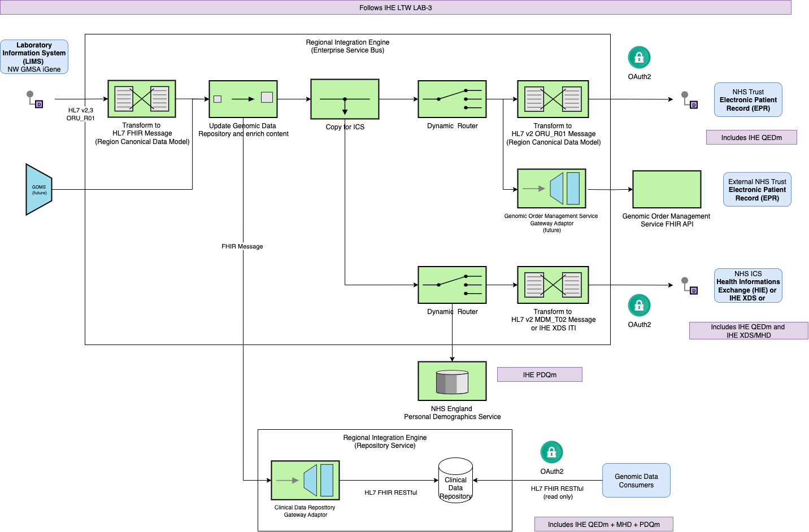Select the Transform to MDM_T02 Message icon
This screenshot has height=532, width=809.
553,285
